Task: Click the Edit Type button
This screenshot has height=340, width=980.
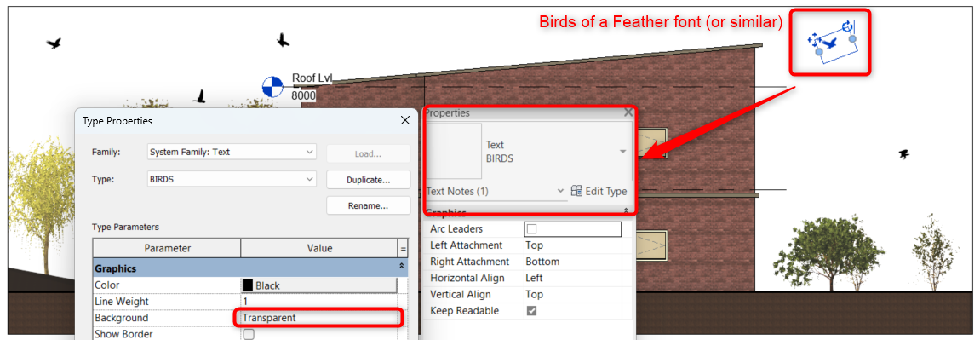Action: pyautogui.click(x=599, y=191)
